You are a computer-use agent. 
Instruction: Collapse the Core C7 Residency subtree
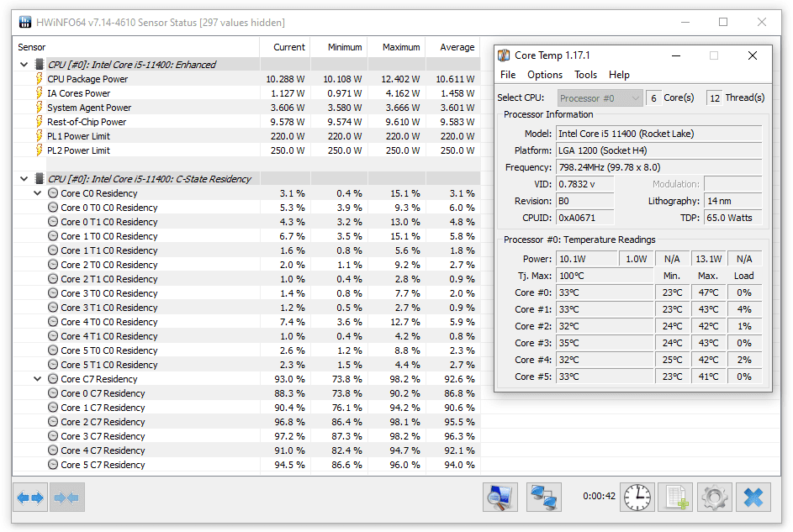click(x=38, y=379)
